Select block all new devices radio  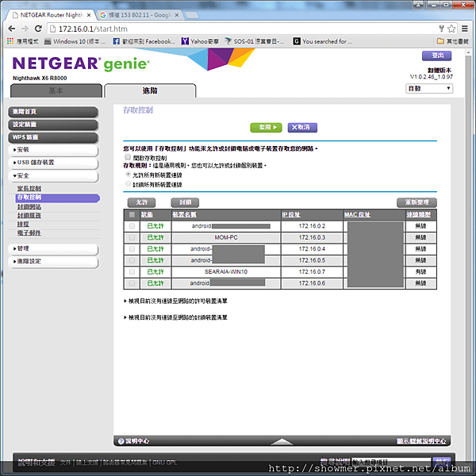[128, 184]
